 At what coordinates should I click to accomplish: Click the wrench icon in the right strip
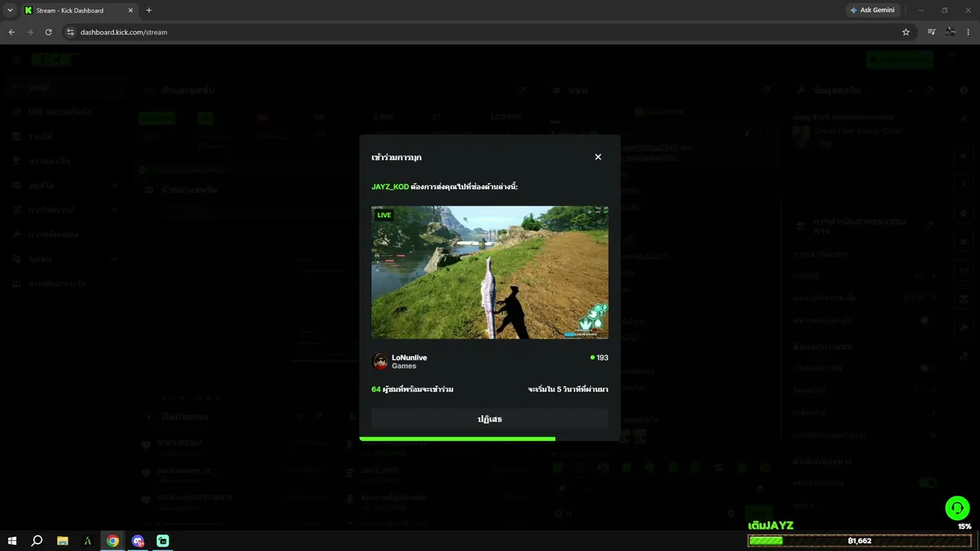point(964,327)
